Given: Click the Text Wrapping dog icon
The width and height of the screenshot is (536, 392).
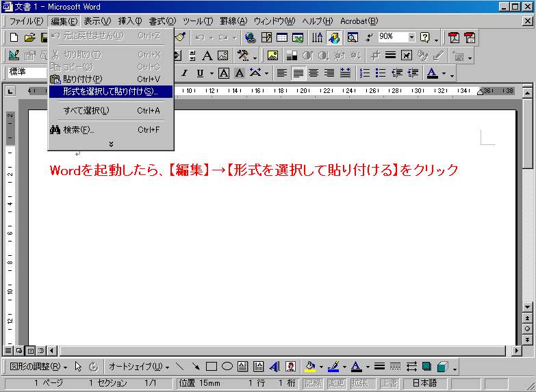Looking at the screenshot, I should pyautogui.click(x=407, y=55).
